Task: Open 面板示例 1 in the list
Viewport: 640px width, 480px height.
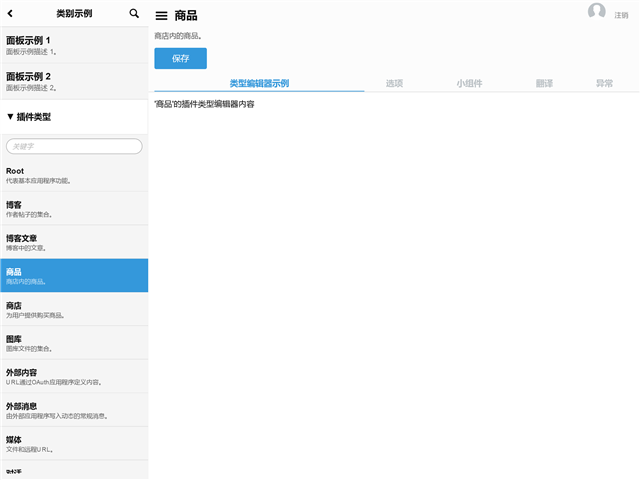Action: point(74,45)
